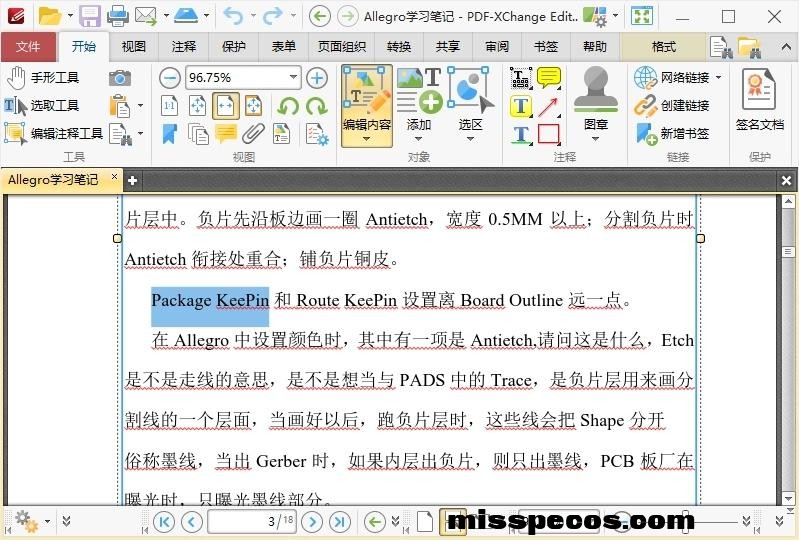Go to the next page
The height and width of the screenshot is (540, 799).
point(312,522)
